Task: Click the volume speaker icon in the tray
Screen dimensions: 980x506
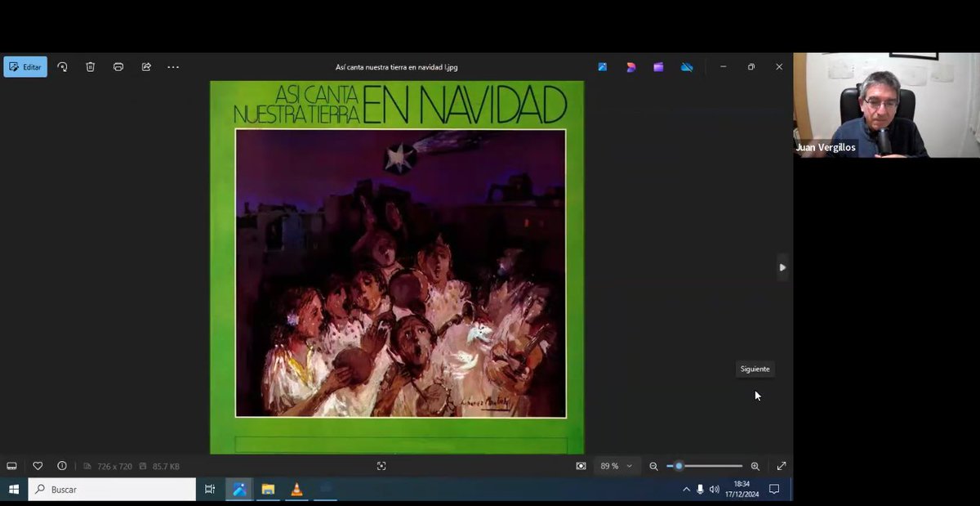Action: coord(715,489)
